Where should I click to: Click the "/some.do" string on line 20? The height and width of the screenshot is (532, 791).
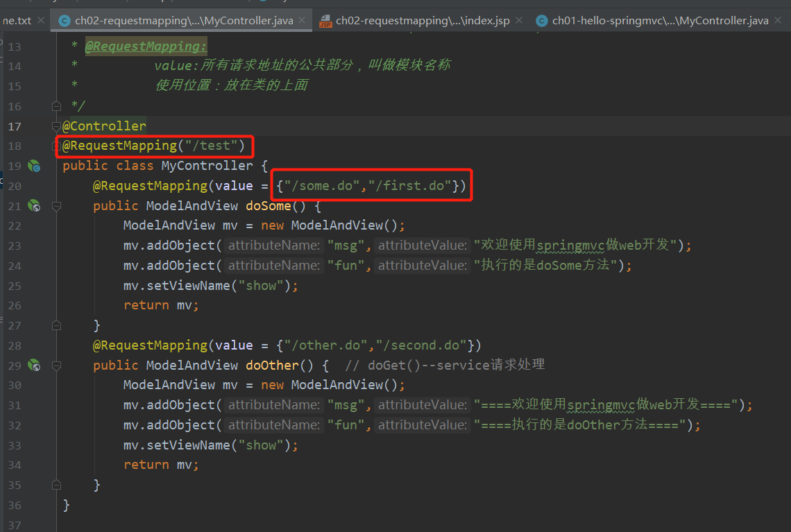coord(322,186)
